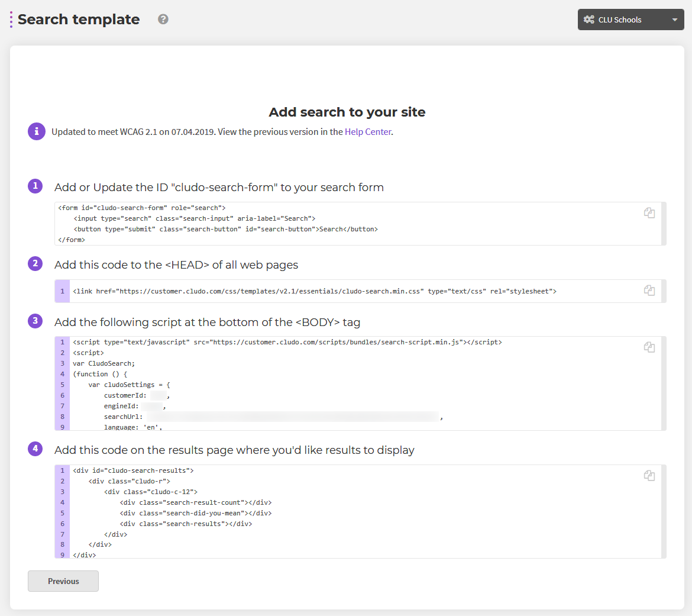Click the gears icon beside CLU Schools
This screenshot has height=616, width=692.
[x=588, y=20]
